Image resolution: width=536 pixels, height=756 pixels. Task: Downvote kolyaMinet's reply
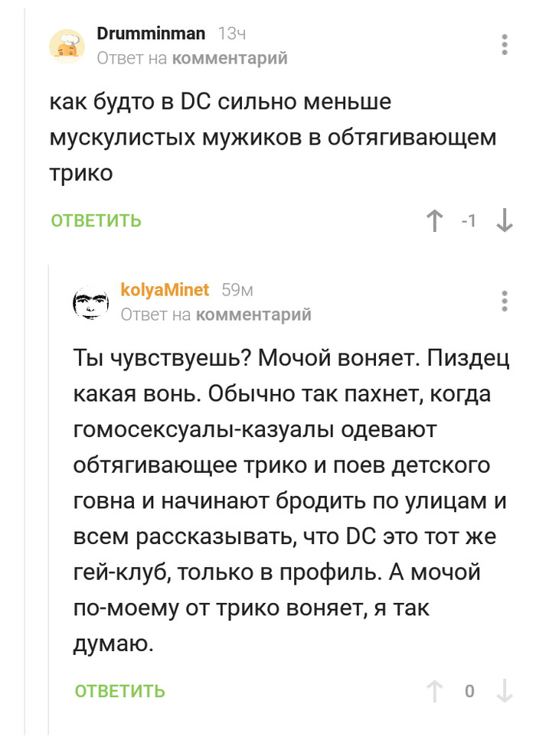(x=504, y=692)
